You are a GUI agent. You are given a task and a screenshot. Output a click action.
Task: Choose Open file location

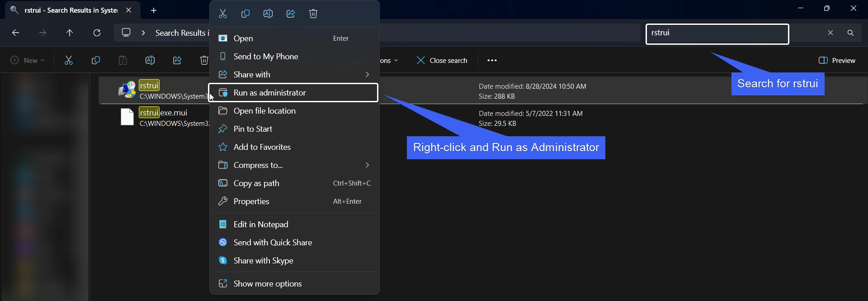(294, 111)
